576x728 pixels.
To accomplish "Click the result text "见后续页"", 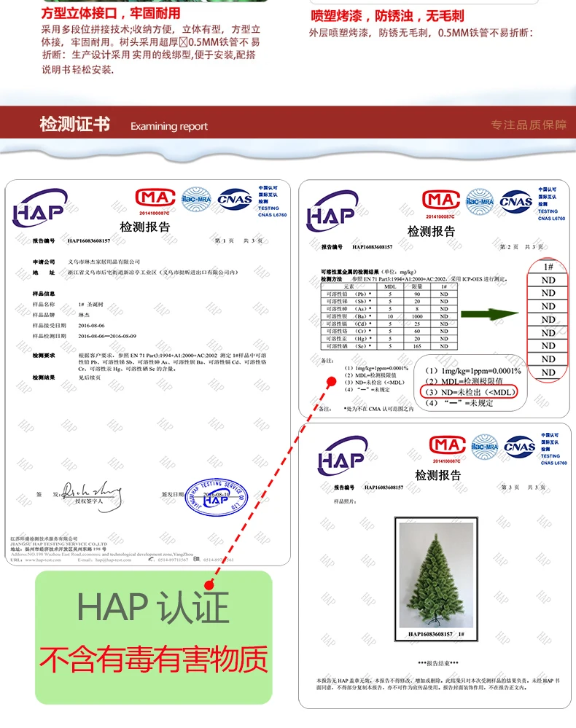I will tap(89, 377).
